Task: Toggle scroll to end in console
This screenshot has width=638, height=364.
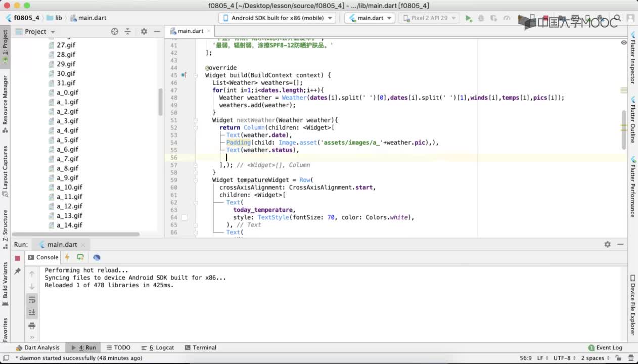Action: pyautogui.click(x=32, y=312)
